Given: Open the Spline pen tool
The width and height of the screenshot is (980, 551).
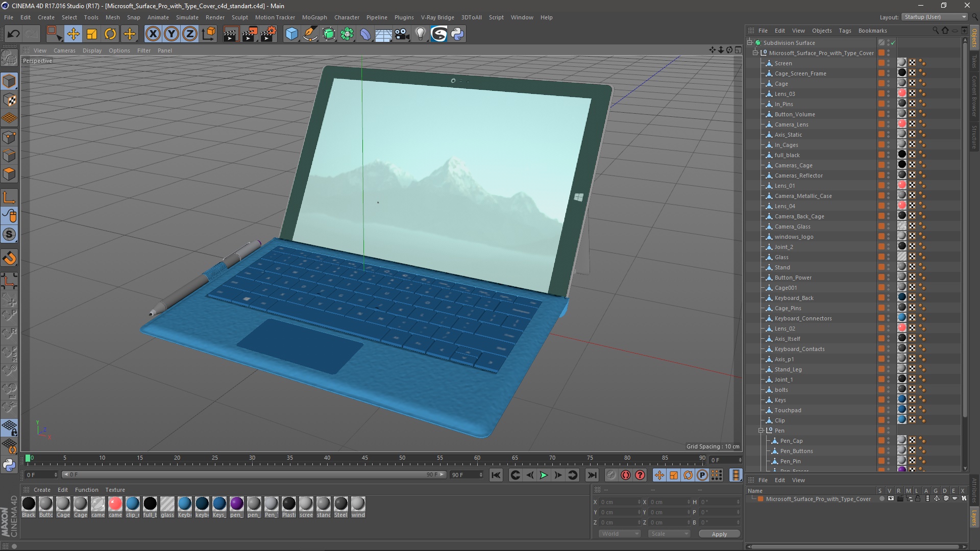Looking at the screenshot, I should click(x=310, y=34).
